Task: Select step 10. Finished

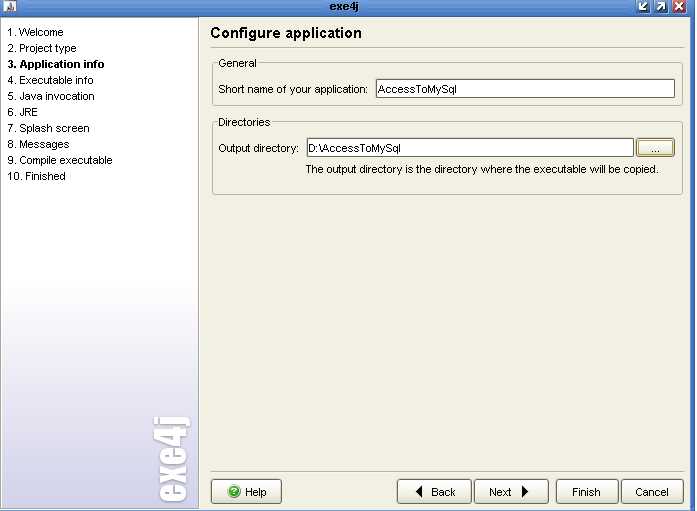Action: pos(36,176)
